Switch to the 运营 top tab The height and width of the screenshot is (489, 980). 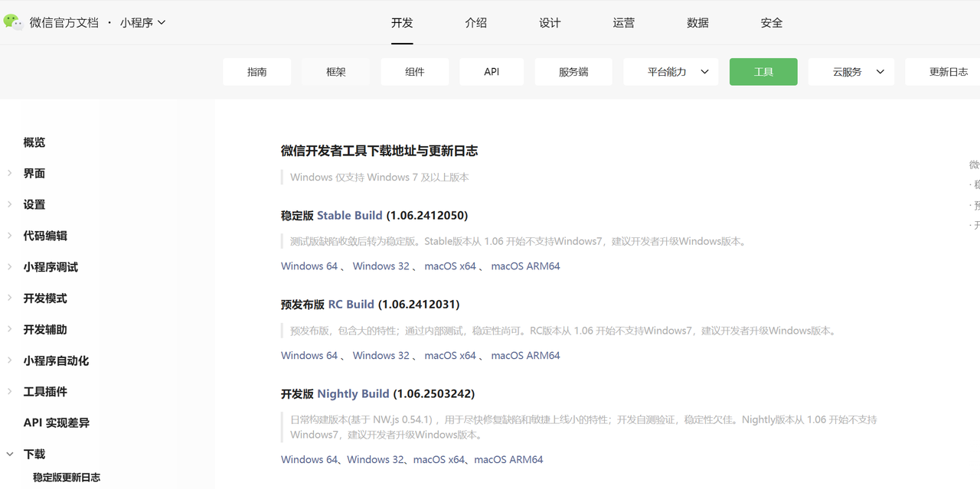click(x=624, y=23)
